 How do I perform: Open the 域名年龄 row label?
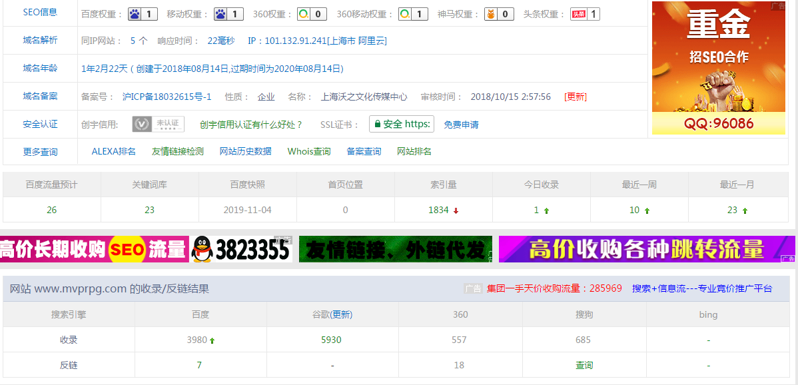click(40, 68)
